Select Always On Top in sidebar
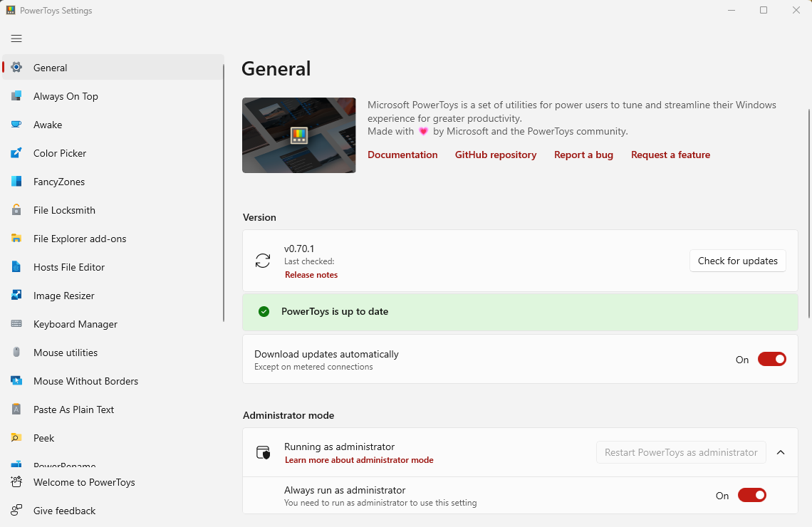Viewport: 812px width, 527px height. (x=113, y=95)
